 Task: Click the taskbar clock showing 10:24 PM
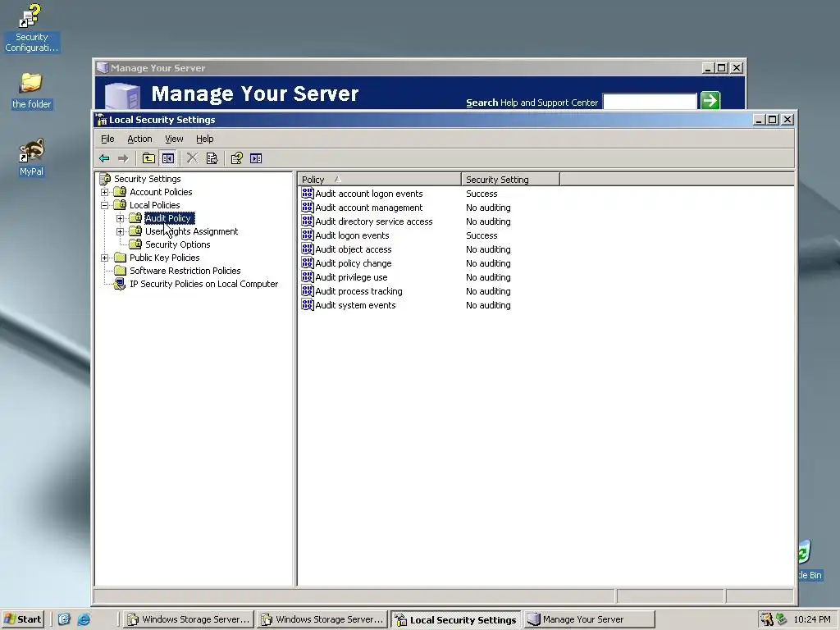(x=811, y=619)
